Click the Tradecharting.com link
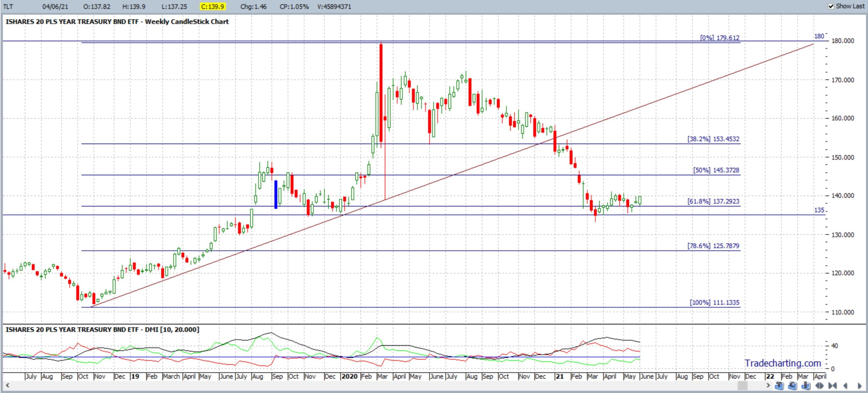 point(783,363)
